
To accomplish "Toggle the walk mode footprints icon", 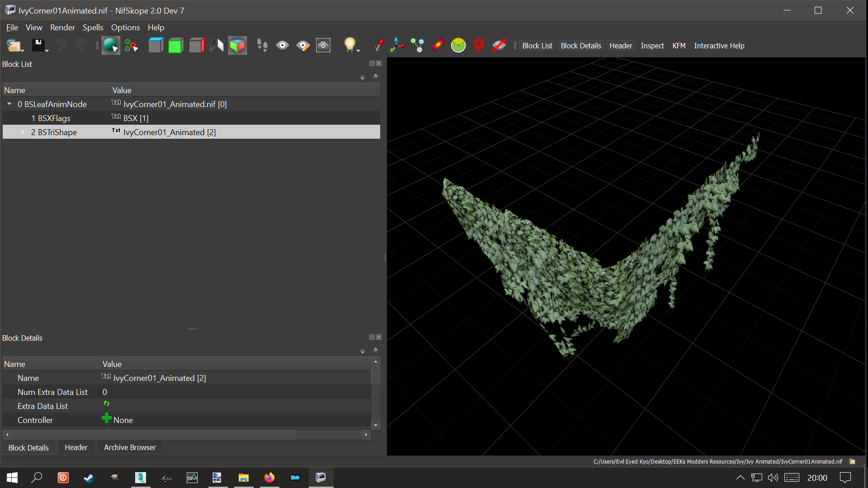I will click(262, 45).
